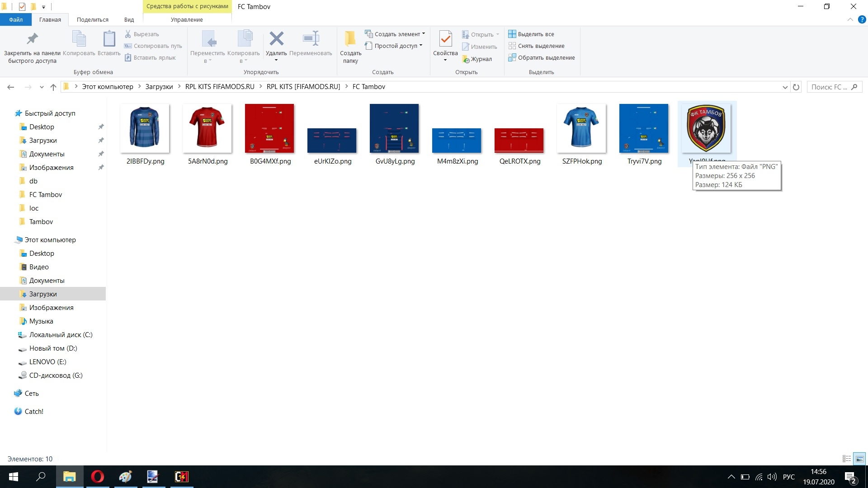Click the Create folder (Создать папку) icon
This screenshot has height=488, width=868.
click(350, 39)
